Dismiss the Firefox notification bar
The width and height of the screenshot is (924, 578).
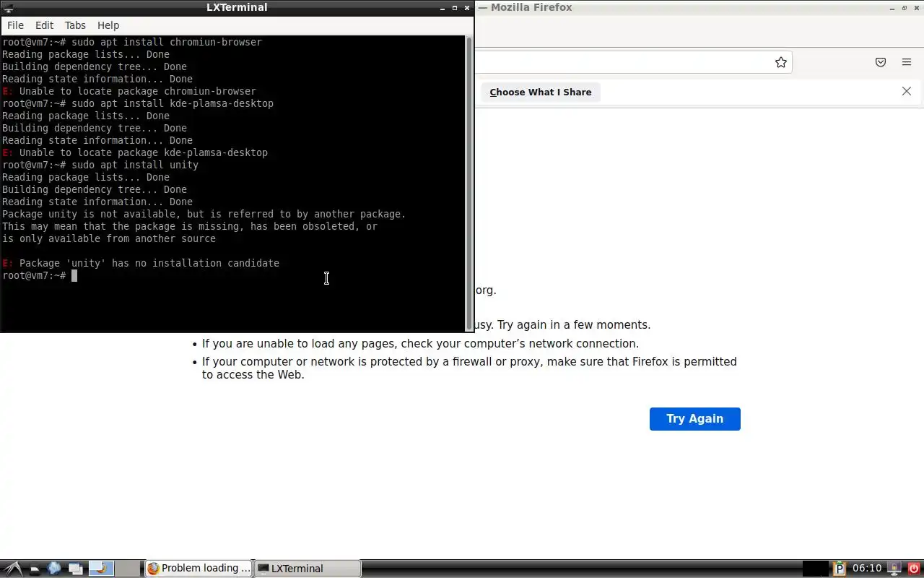(x=907, y=91)
